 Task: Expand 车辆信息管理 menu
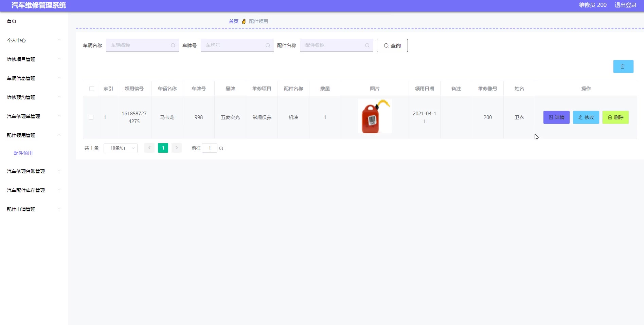[x=34, y=78]
